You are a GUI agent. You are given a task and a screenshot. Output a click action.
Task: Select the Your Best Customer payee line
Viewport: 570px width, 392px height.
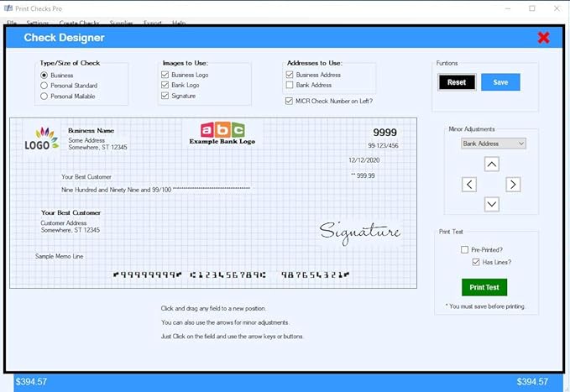coord(86,177)
